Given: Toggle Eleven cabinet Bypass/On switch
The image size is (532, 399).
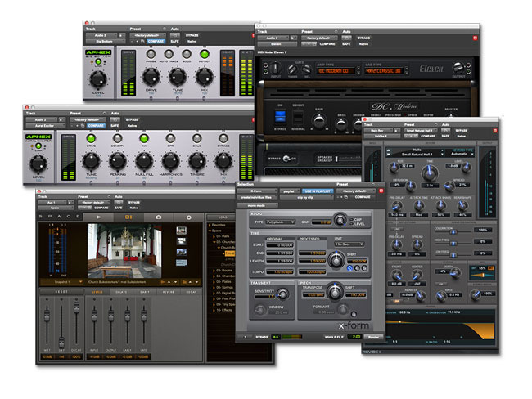Looking at the screenshot, I should (x=286, y=159).
